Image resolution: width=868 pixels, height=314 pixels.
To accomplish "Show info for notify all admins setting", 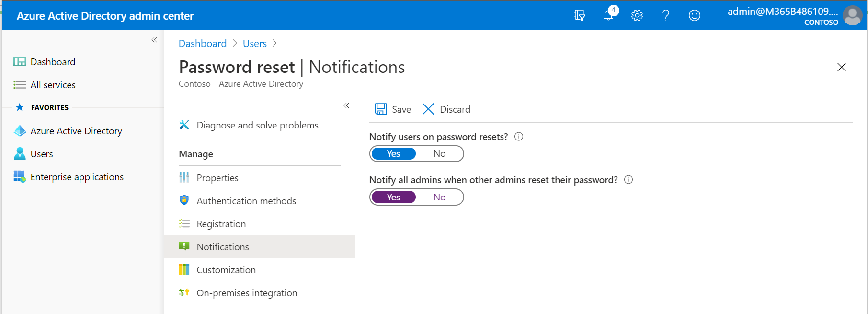I will point(628,180).
